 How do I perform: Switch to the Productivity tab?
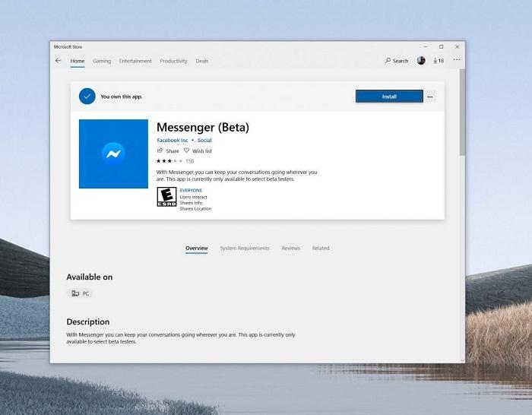coord(173,61)
